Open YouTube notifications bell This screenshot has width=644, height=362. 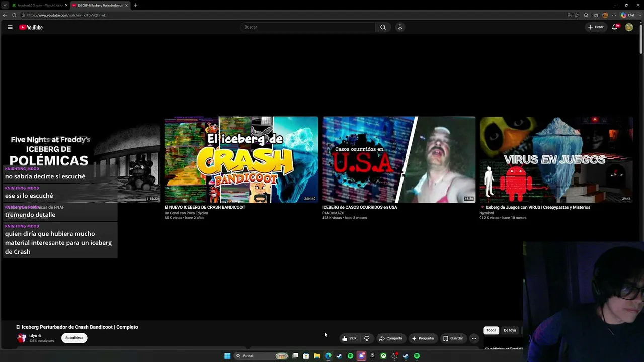click(615, 27)
